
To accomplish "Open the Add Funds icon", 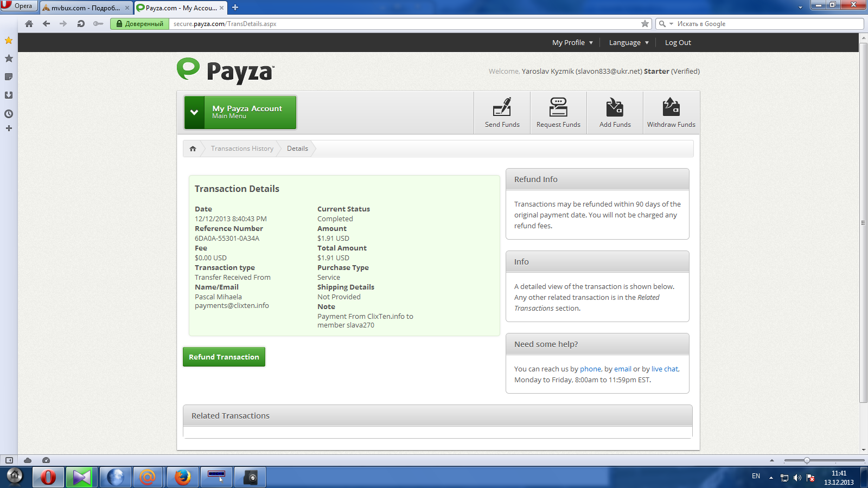I will (x=615, y=113).
